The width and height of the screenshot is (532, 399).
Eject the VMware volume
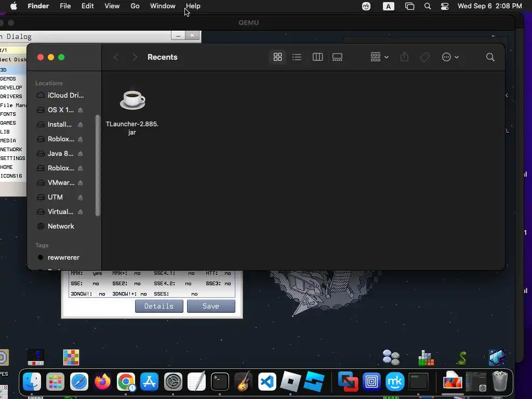pos(81,182)
